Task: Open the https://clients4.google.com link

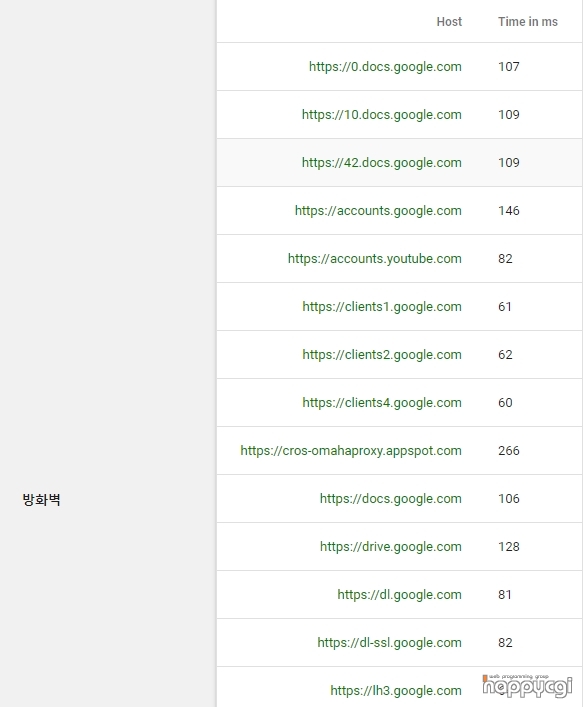Action: point(382,403)
